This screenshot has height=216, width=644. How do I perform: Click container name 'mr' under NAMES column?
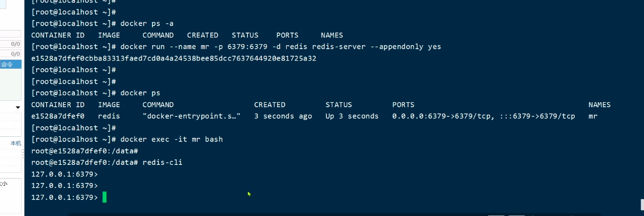[x=593, y=116]
